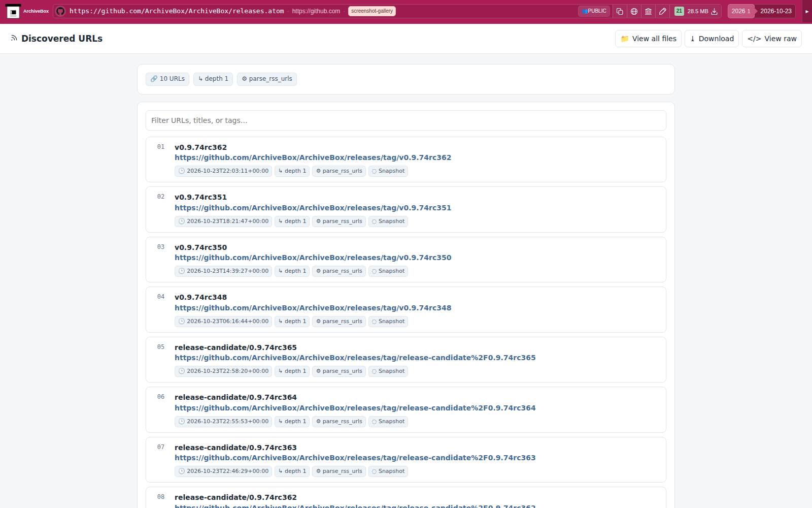
Task: Click title text release-candidate/0.9.74rc362
Action: point(235,497)
